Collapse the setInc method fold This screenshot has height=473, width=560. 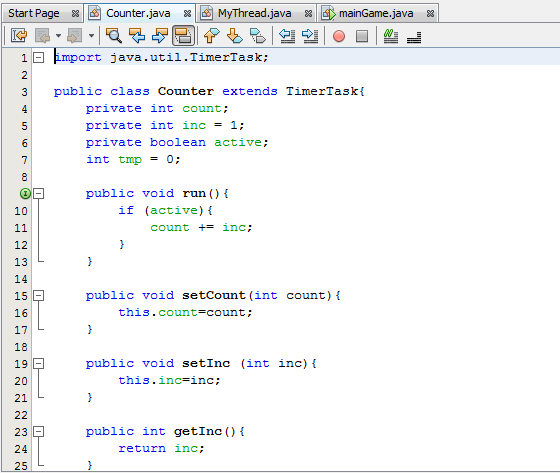pyautogui.click(x=39, y=364)
